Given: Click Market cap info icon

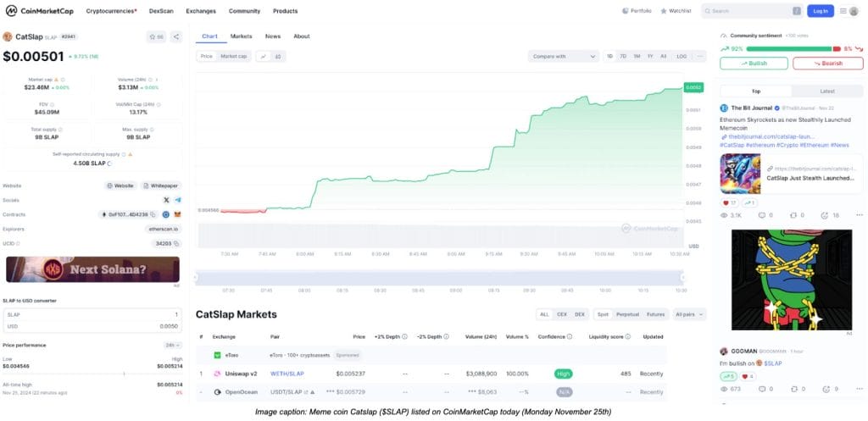Looking at the screenshot, I should pos(63,80).
